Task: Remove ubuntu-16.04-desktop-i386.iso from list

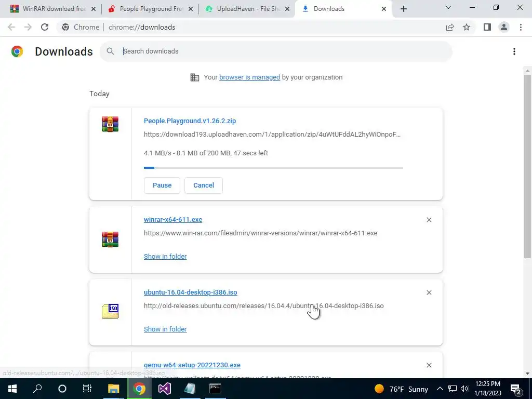Action: (x=429, y=292)
